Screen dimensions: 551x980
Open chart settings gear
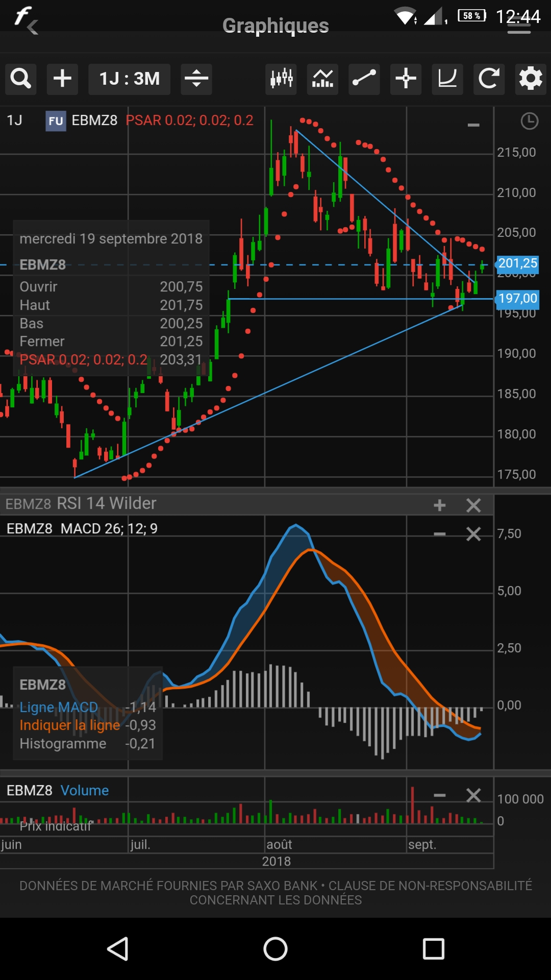(531, 79)
